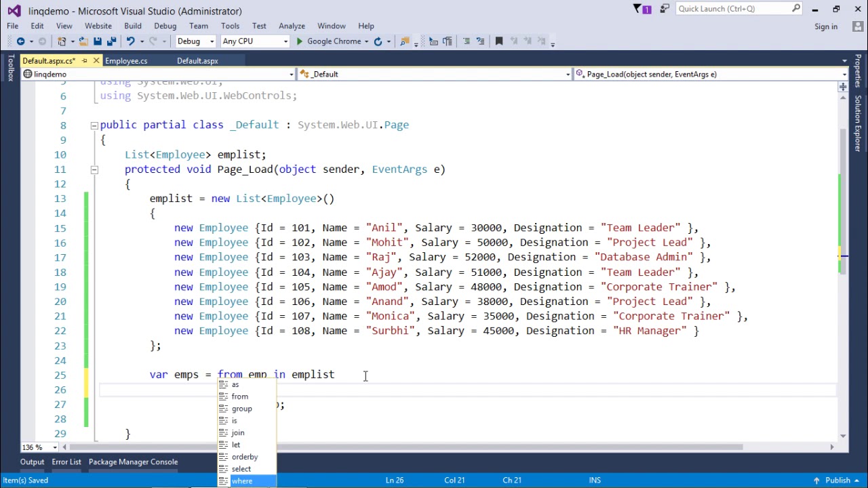Go to the previous bookmark icon
868x488 pixels.
514,41
